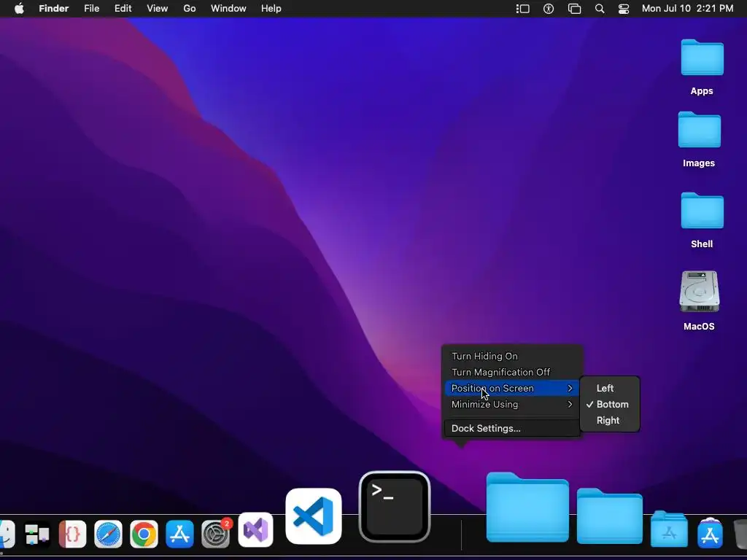Open Spotlight search magnifier
The image size is (747, 560).
tap(600, 9)
